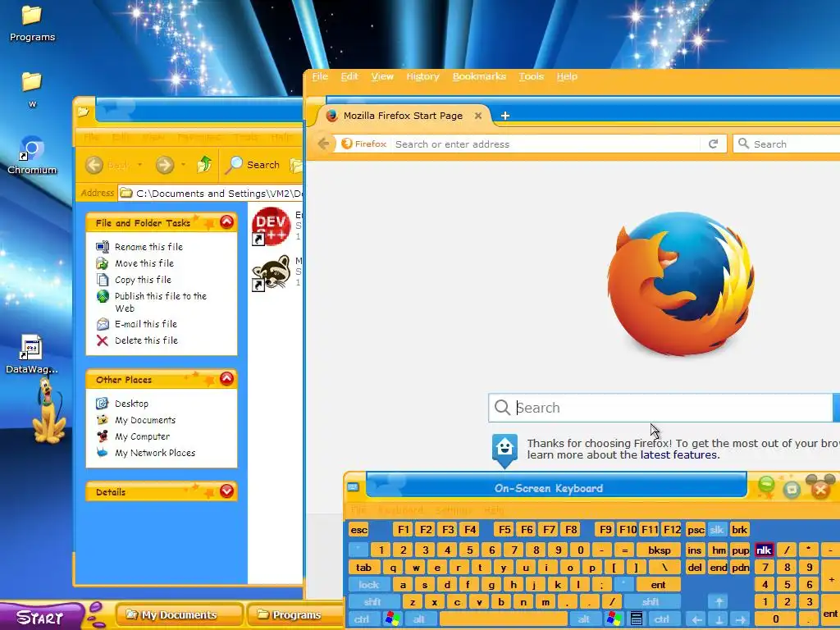Toggle the lock Caps Lock key

point(368,585)
